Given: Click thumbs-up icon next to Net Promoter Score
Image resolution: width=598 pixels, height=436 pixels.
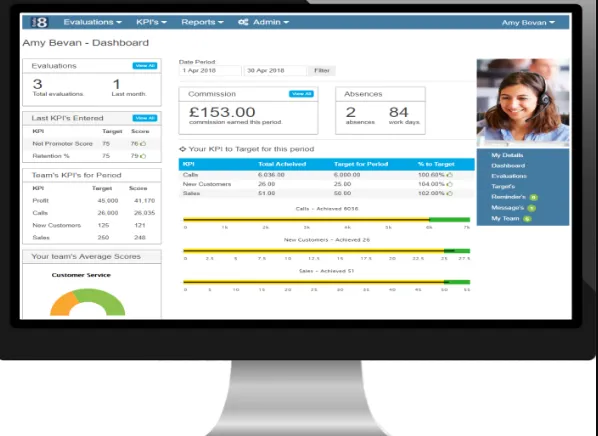Looking at the screenshot, I should (143, 144).
